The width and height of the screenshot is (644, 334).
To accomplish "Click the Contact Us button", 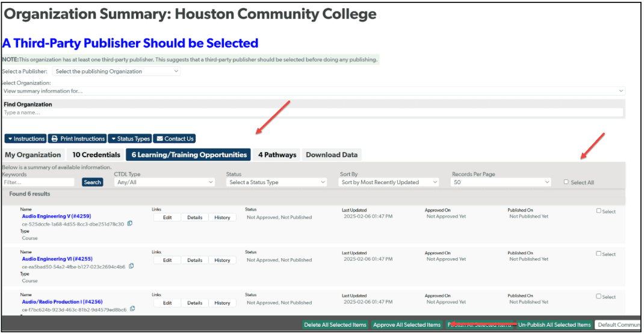I will click(x=175, y=139).
